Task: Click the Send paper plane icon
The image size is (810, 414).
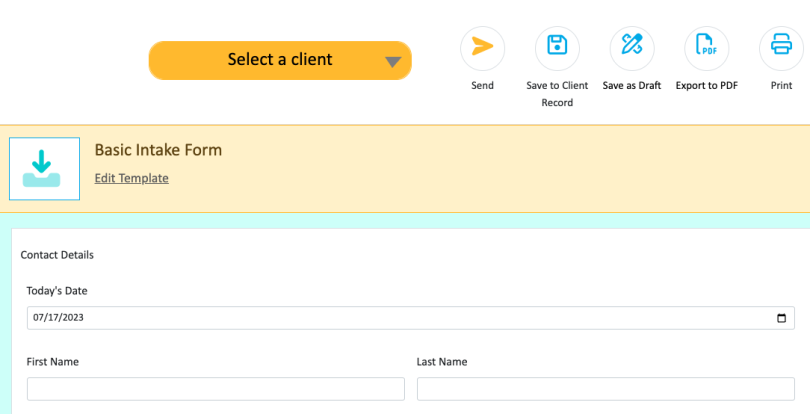Action: [482, 47]
